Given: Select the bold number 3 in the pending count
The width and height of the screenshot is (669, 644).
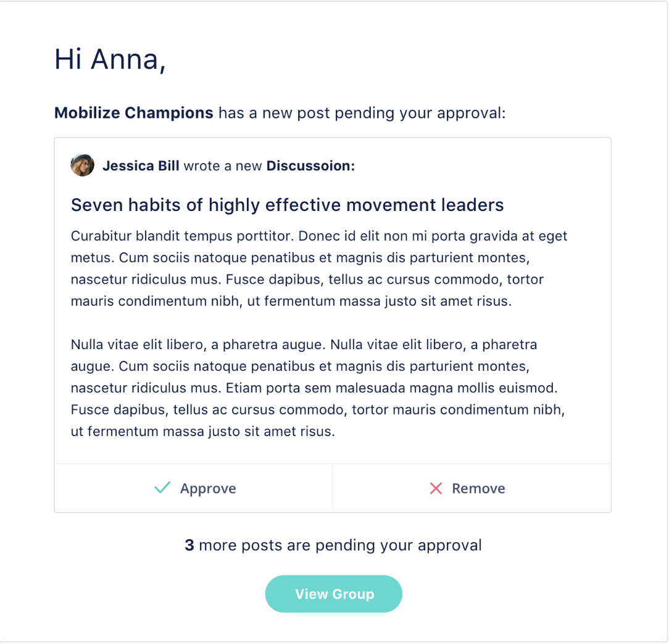Looking at the screenshot, I should (189, 545).
